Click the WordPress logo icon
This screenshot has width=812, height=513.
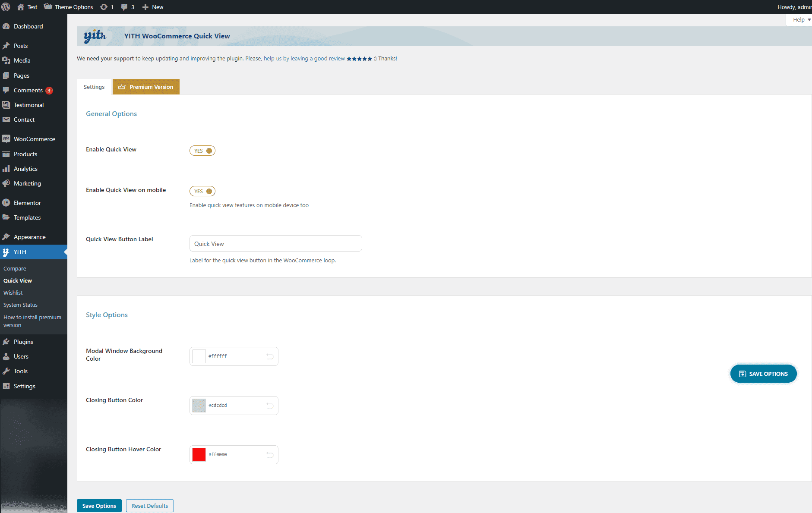6,7
